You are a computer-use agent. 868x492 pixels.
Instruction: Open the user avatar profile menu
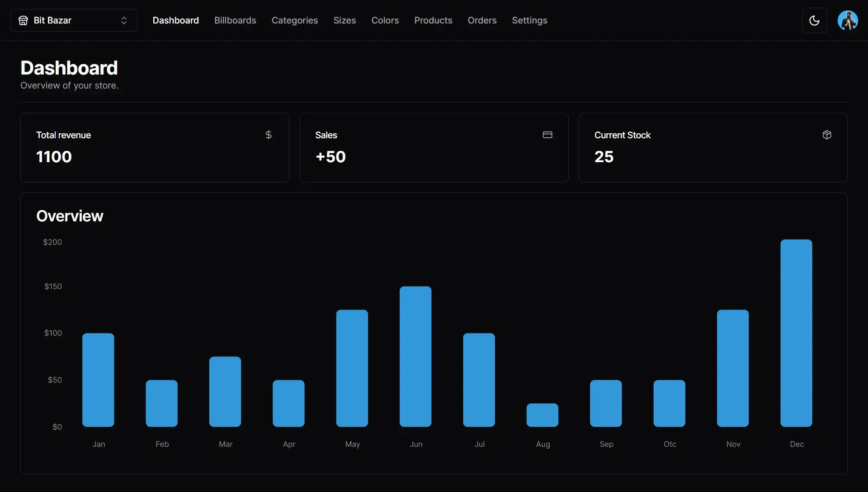click(848, 20)
